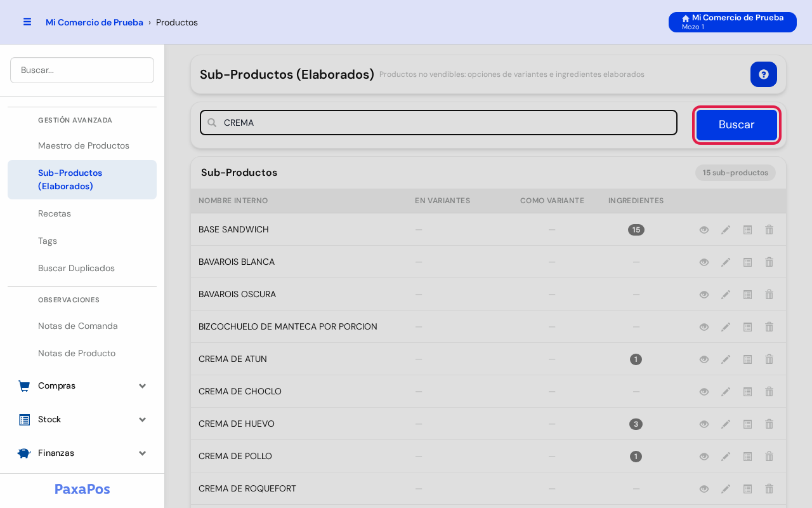Image resolution: width=812 pixels, height=508 pixels.
Task: Open Notas de Producto sidebar item
Action: pyautogui.click(x=82, y=354)
